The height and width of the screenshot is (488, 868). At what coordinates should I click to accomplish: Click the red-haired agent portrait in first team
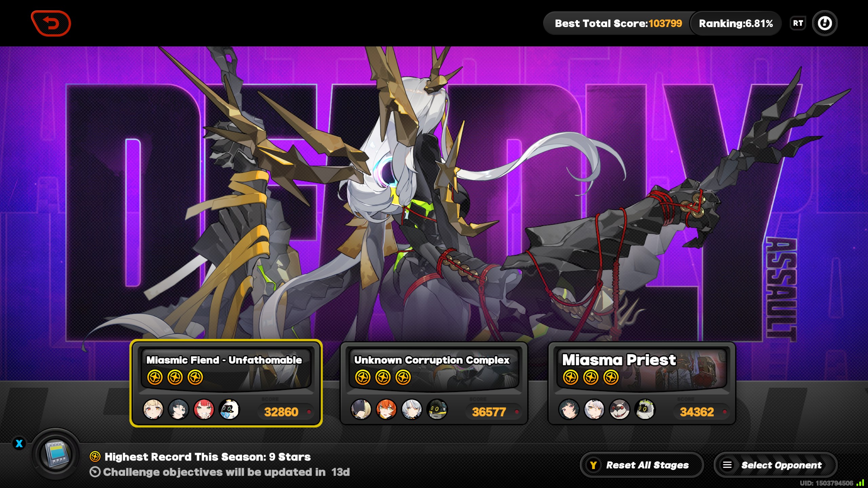(x=204, y=409)
